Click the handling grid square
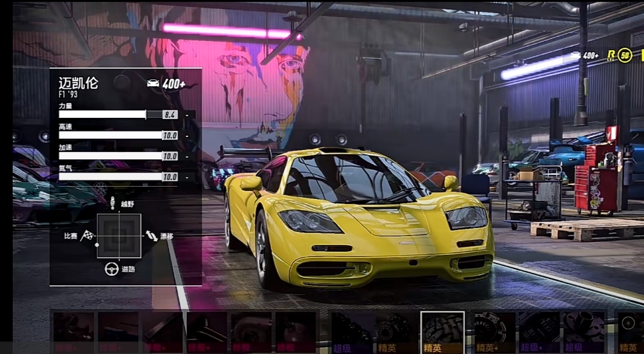The height and width of the screenshot is (354, 644). coord(119,236)
